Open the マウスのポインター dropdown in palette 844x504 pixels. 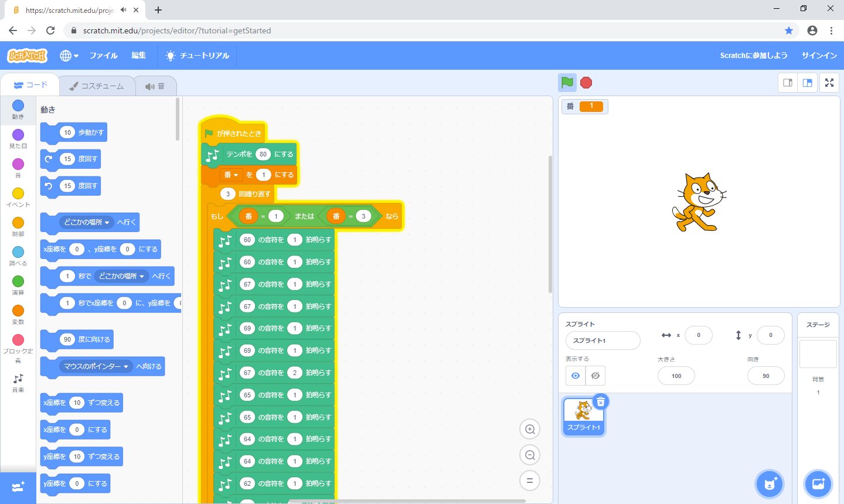pos(125,367)
